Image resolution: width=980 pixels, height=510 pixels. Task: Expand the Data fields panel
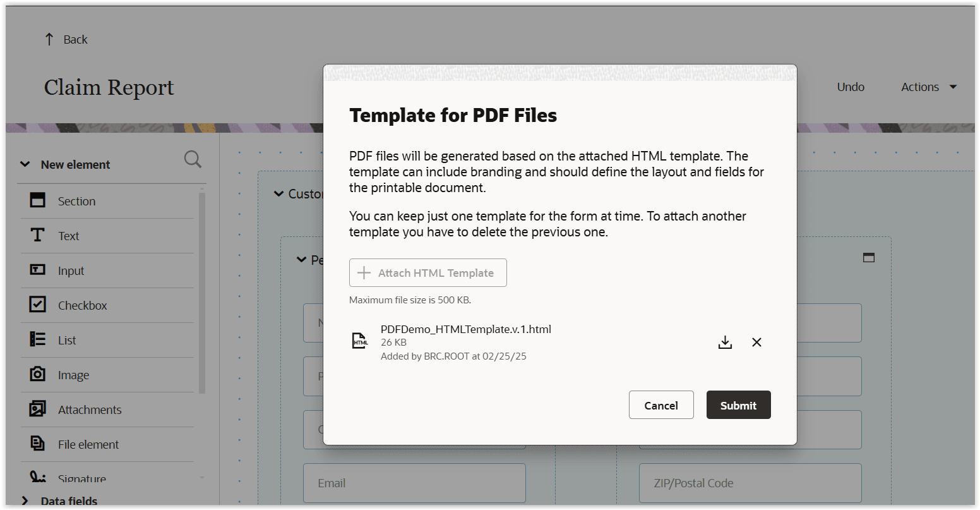25,501
